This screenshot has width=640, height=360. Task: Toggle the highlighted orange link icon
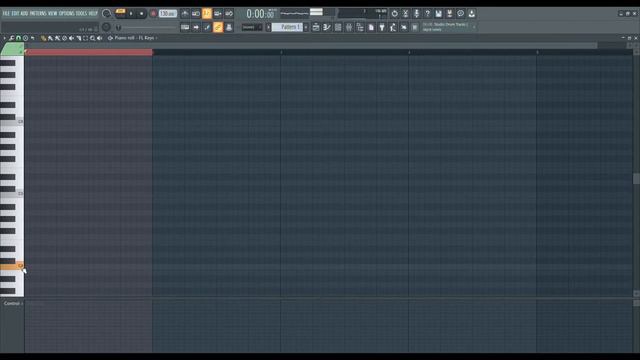pos(218,27)
